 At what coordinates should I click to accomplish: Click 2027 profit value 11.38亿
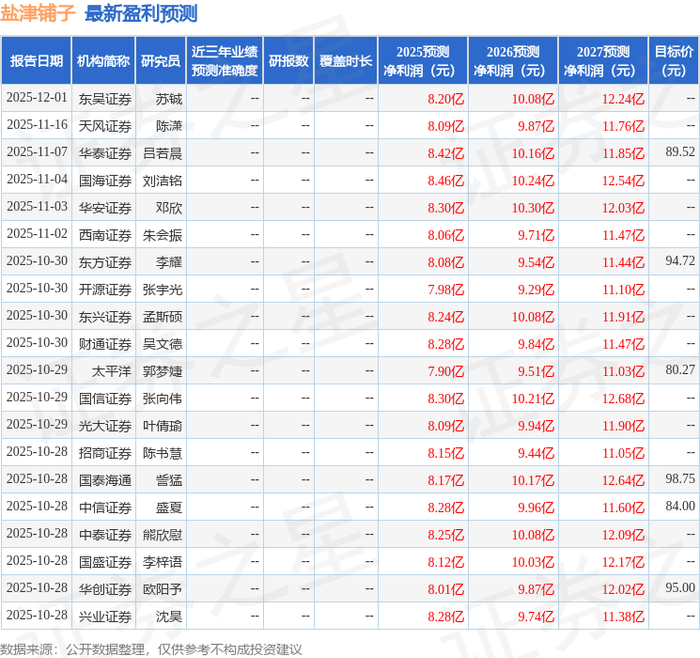(x=623, y=616)
